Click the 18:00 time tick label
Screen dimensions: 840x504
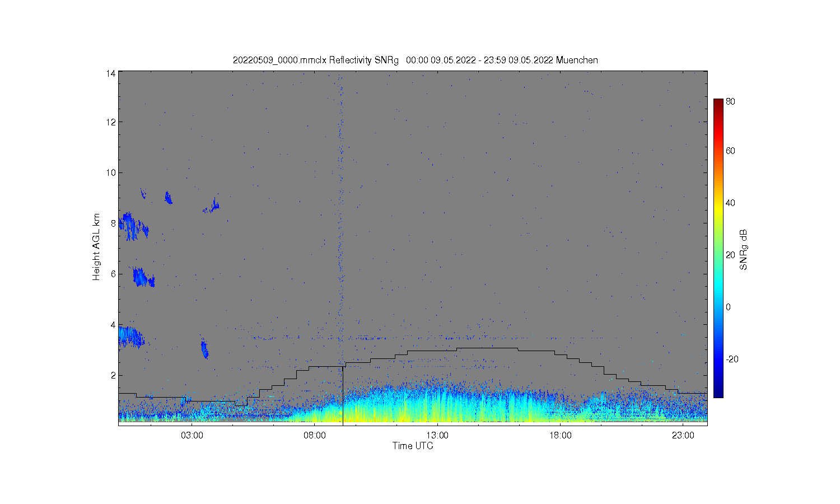point(560,436)
